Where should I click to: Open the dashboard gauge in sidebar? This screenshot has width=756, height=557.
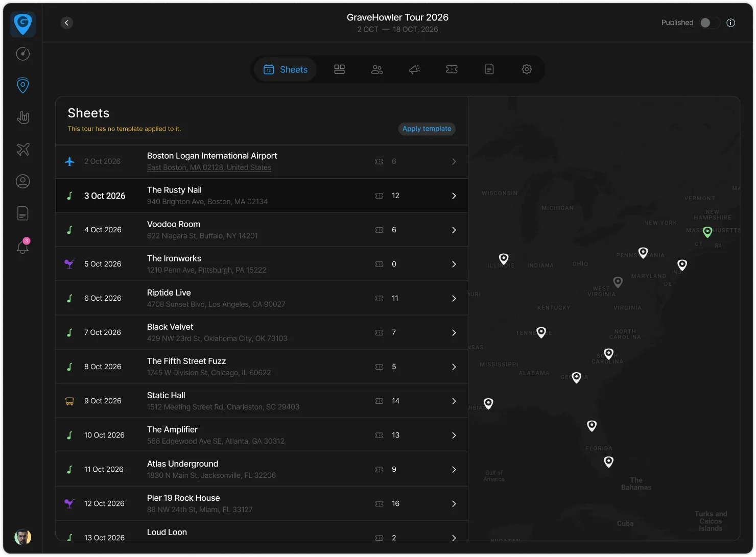[x=23, y=54]
